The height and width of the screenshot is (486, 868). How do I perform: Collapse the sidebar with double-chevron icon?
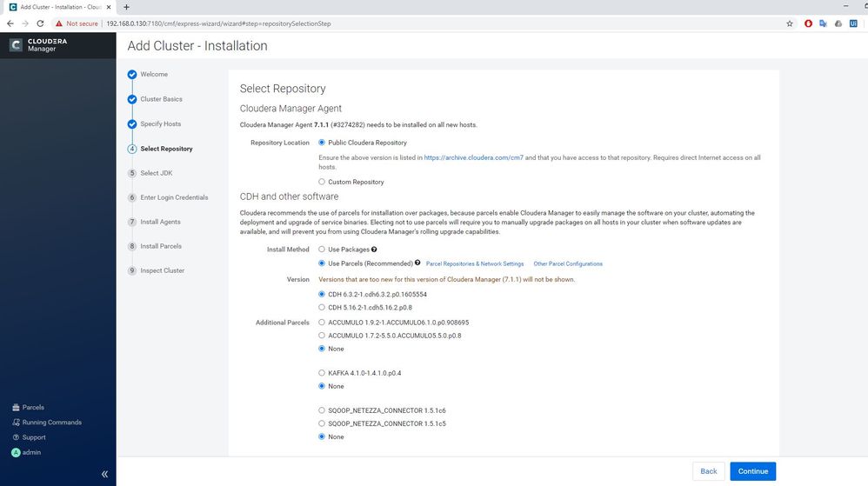click(x=104, y=474)
